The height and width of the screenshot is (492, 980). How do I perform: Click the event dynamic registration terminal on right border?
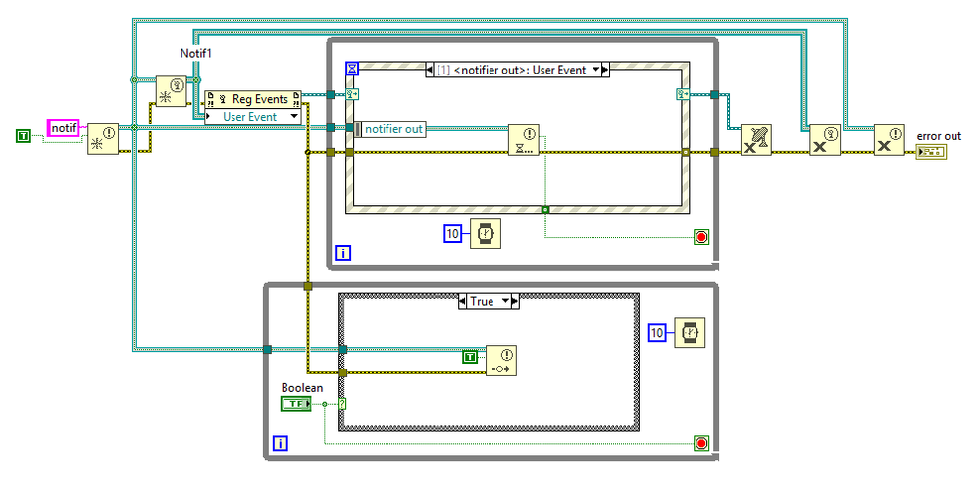tap(683, 94)
